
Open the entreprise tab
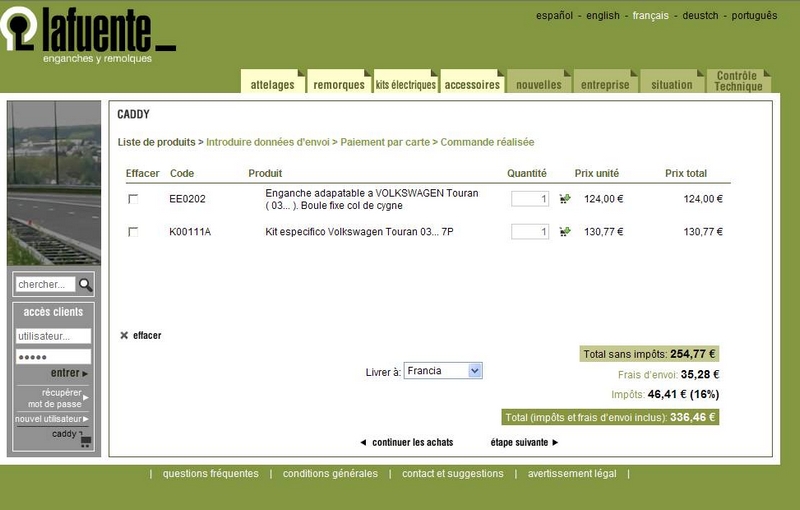pos(605,82)
